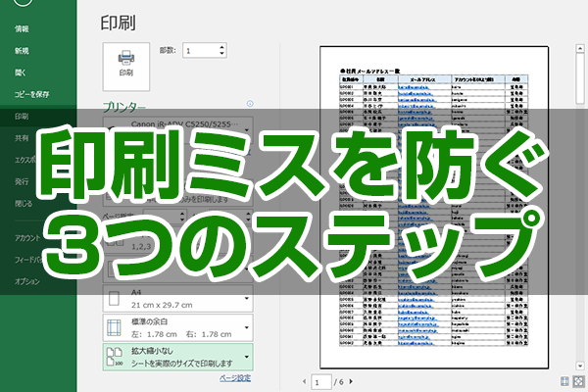Screen dimensions: 588x392
Task: Open オプション in the sidebar
Action: 27,281
